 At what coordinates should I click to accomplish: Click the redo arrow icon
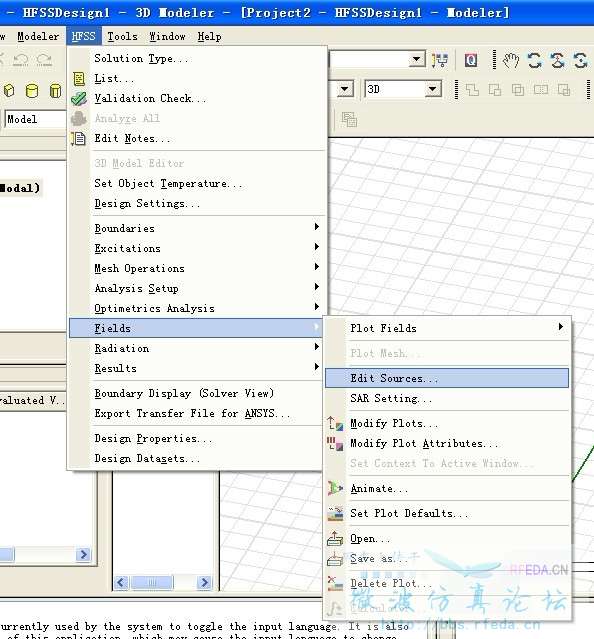pyautogui.click(x=44, y=60)
